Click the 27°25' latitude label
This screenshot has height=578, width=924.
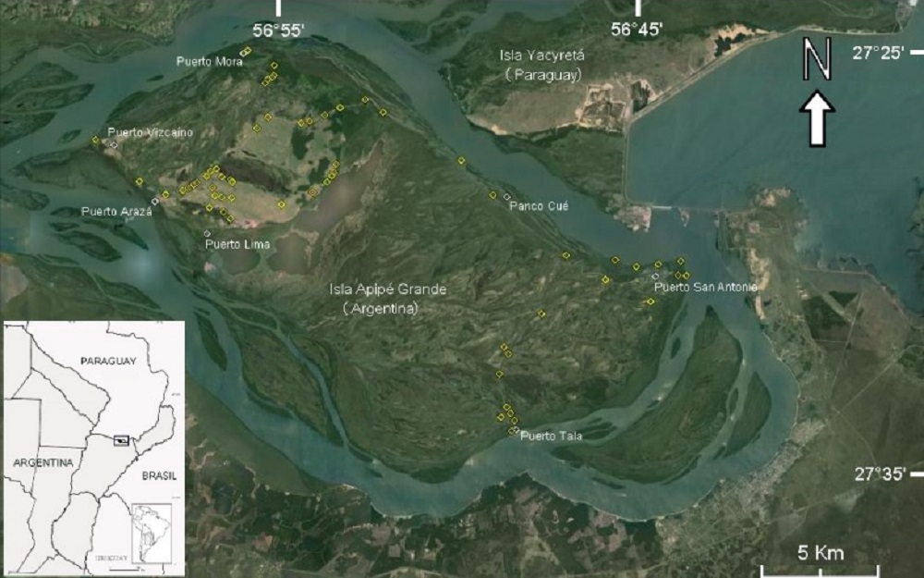[x=878, y=53]
